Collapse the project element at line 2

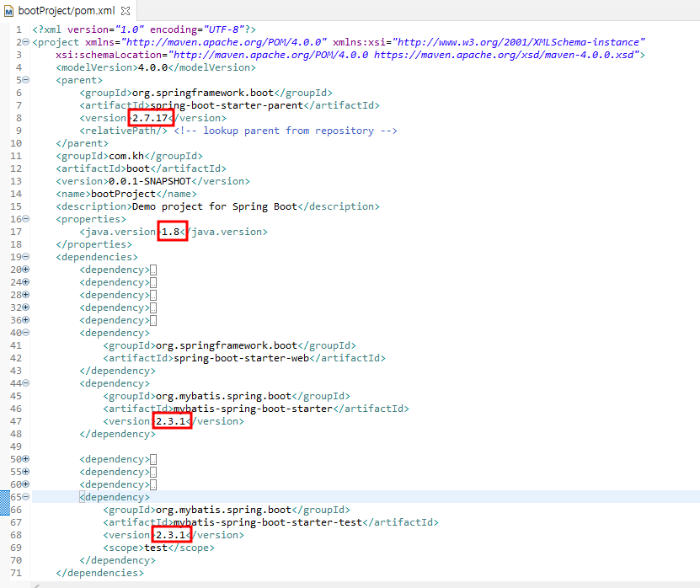tap(26, 42)
